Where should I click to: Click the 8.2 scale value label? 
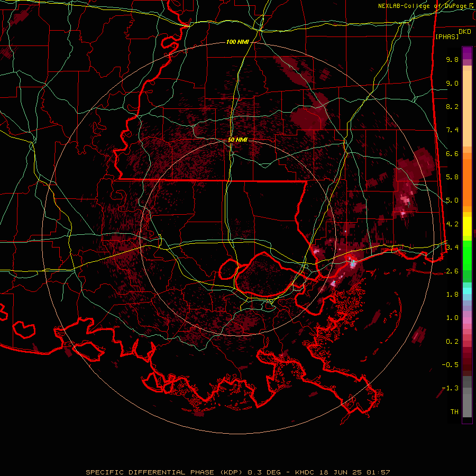point(452,106)
